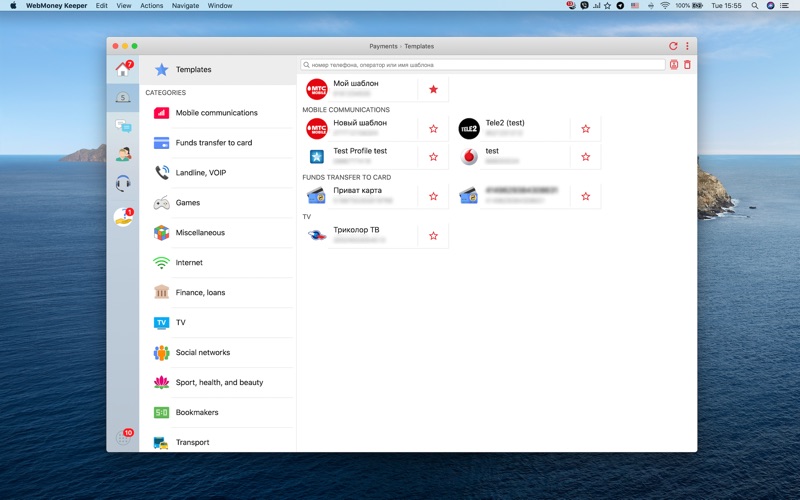
Task: Open the Test Profile test template
Action: tap(360, 156)
